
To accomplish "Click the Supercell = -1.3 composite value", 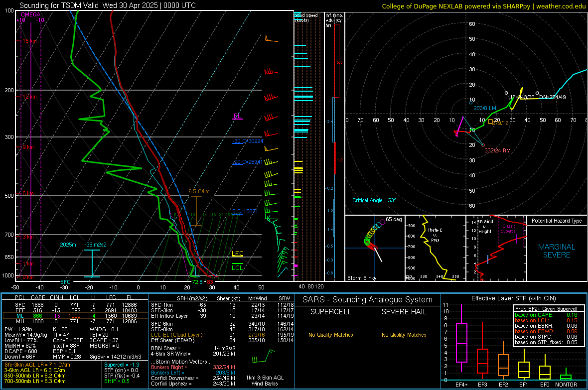I will click(122, 365).
